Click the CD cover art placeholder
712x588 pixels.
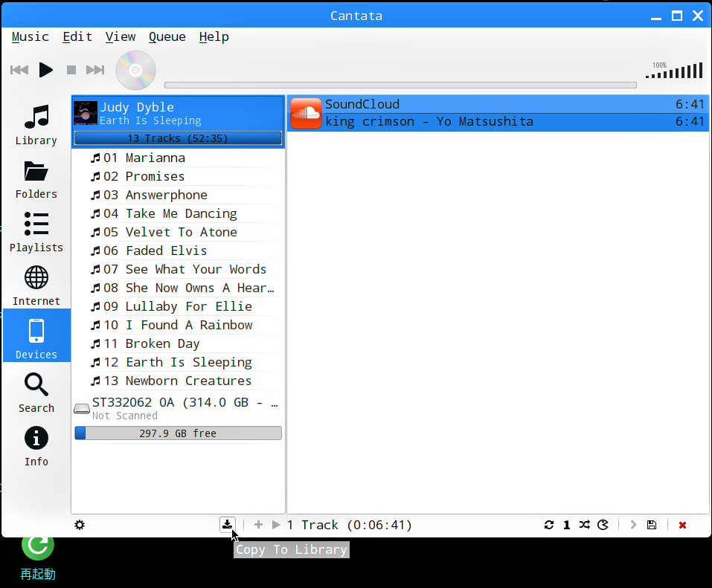point(135,70)
